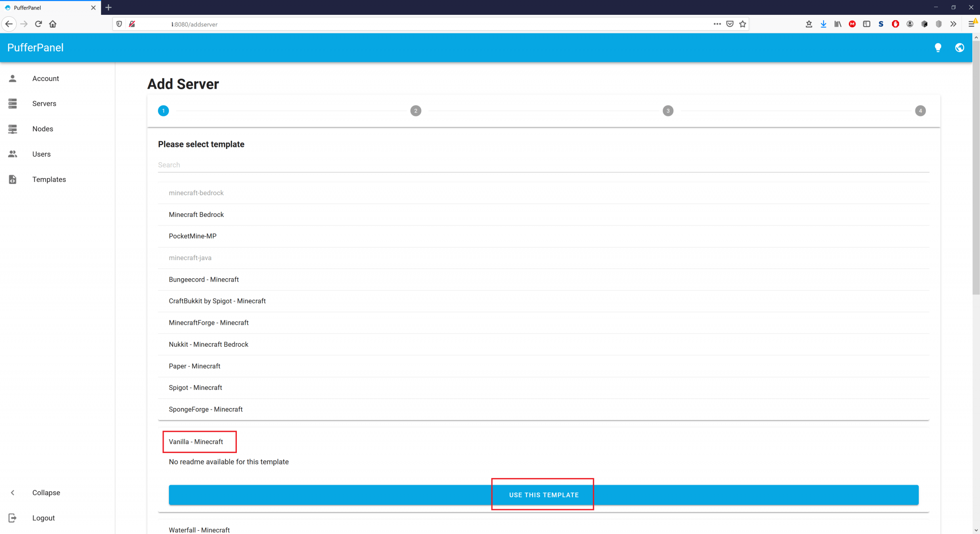Click the Account person icon
Viewport: 980px width, 534px height.
pyautogui.click(x=12, y=79)
